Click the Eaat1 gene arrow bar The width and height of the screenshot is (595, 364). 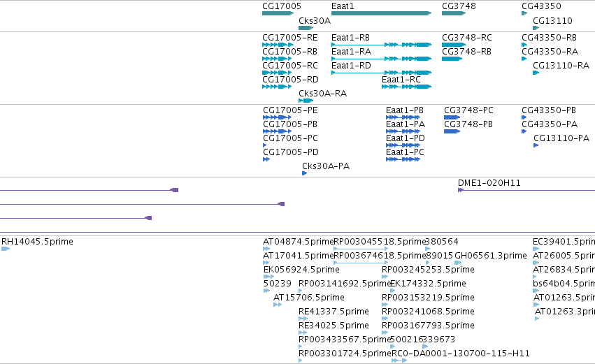[x=381, y=13]
